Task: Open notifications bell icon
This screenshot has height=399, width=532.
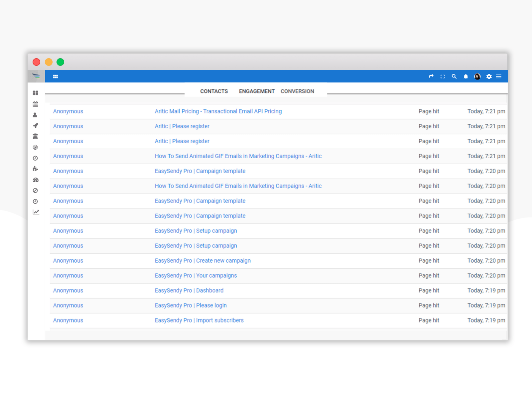Action: click(x=466, y=76)
